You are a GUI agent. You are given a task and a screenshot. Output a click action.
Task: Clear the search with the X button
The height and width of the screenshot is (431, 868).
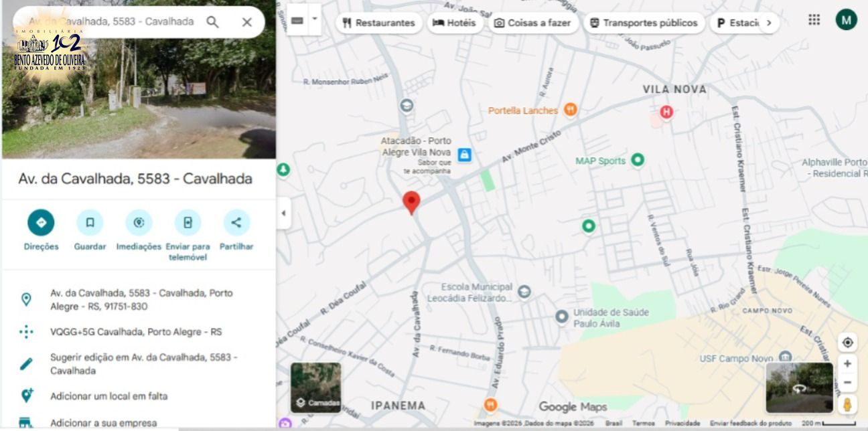(246, 22)
